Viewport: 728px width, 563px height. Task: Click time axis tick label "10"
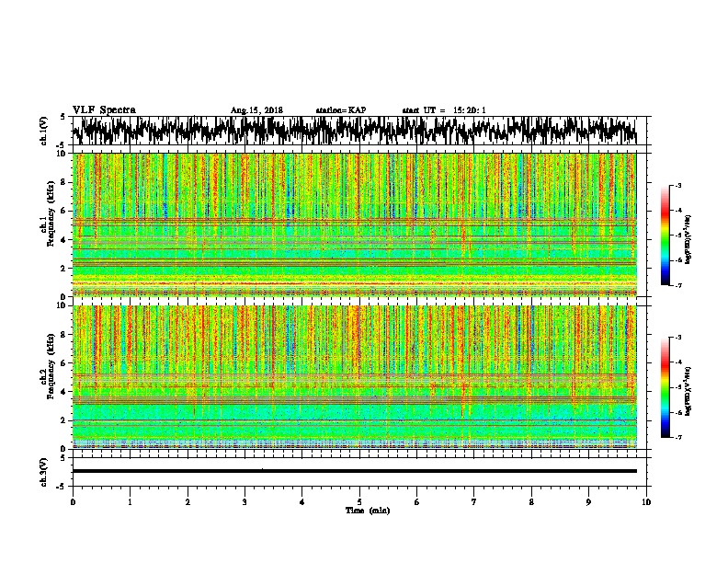coord(646,502)
